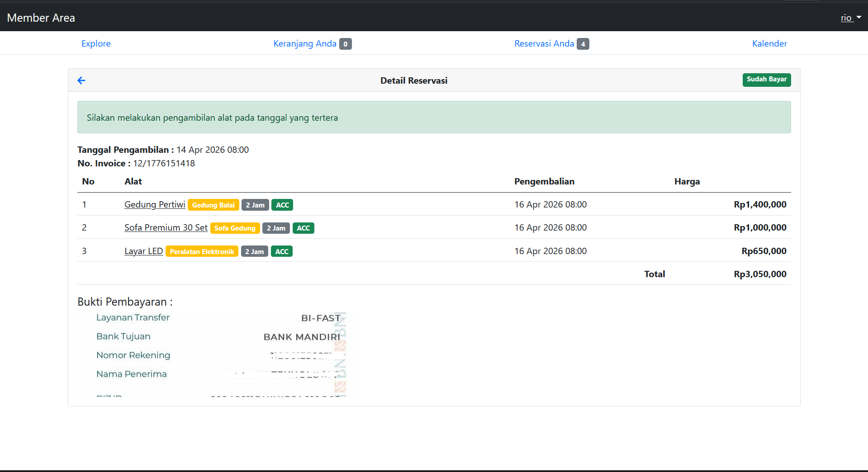This screenshot has width=868, height=472.
Task: Click the 2 Jam badge on Layar LED row
Action: (x=255, y=251)
